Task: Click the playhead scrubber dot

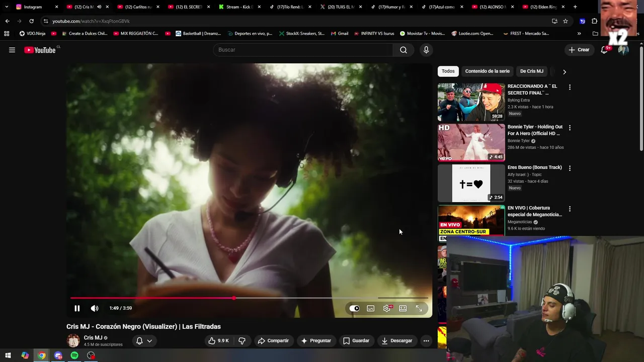Action: click(234, 298)
